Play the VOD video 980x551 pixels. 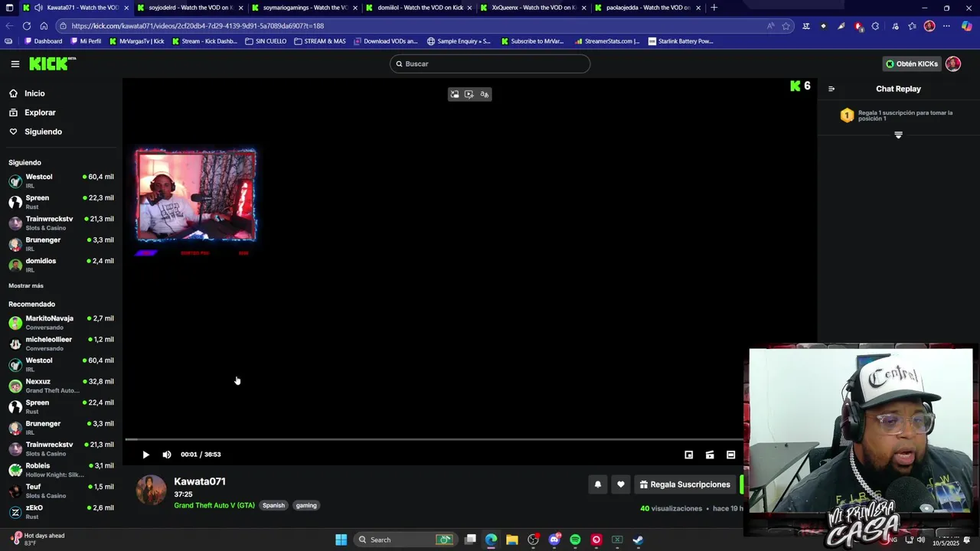point(145,455)
